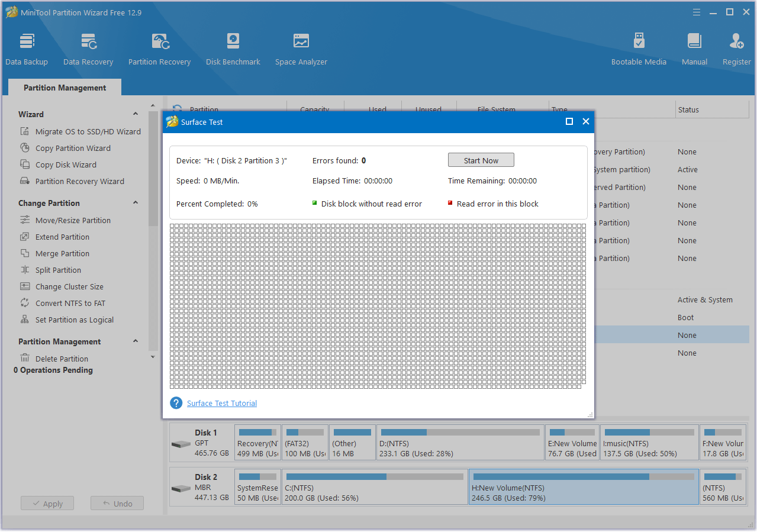The image size is (757, 532).
Task: Select the FAT32 100 MB partition block
Action: (305, 442)
